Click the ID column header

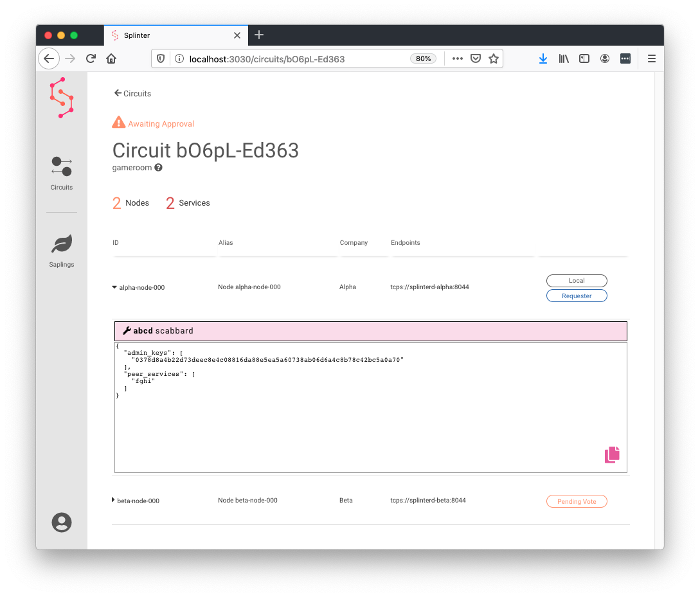tap(116, 243)
